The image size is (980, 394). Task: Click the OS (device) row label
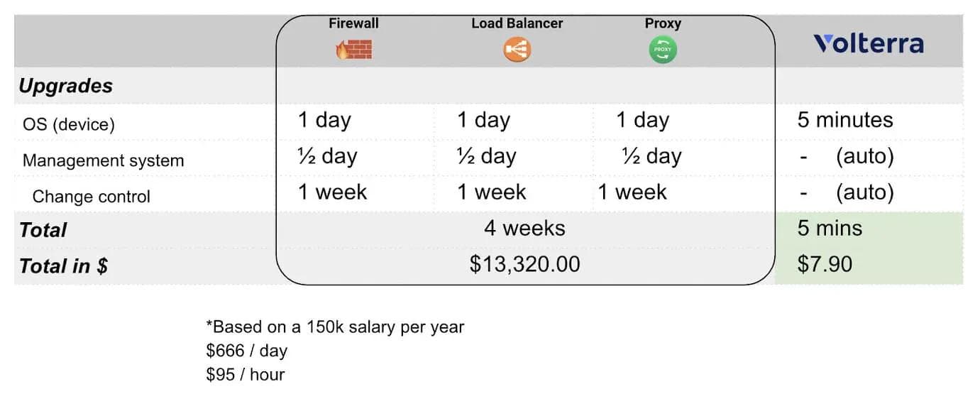68,124
